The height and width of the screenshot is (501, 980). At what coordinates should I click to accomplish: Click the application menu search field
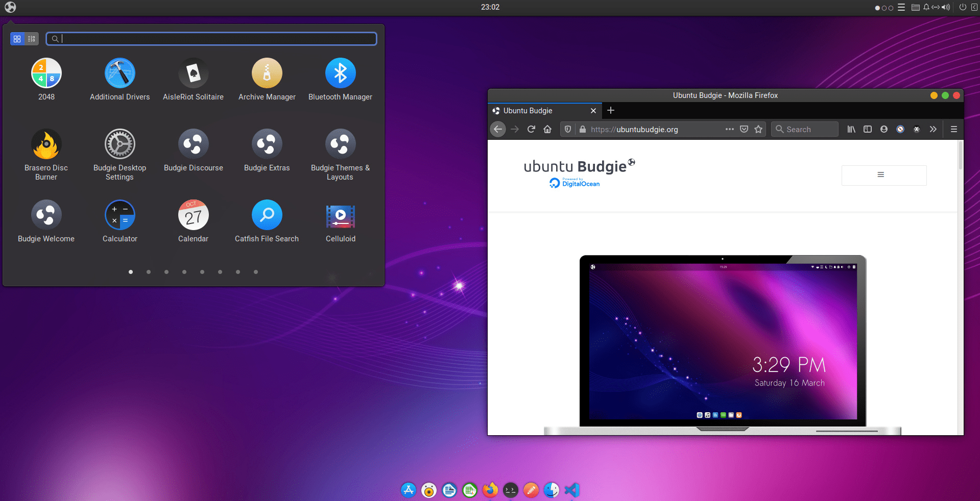(x=214, y=39)
